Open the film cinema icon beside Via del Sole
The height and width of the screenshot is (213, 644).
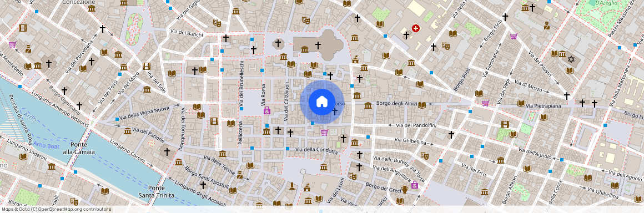tap(146, 66)
